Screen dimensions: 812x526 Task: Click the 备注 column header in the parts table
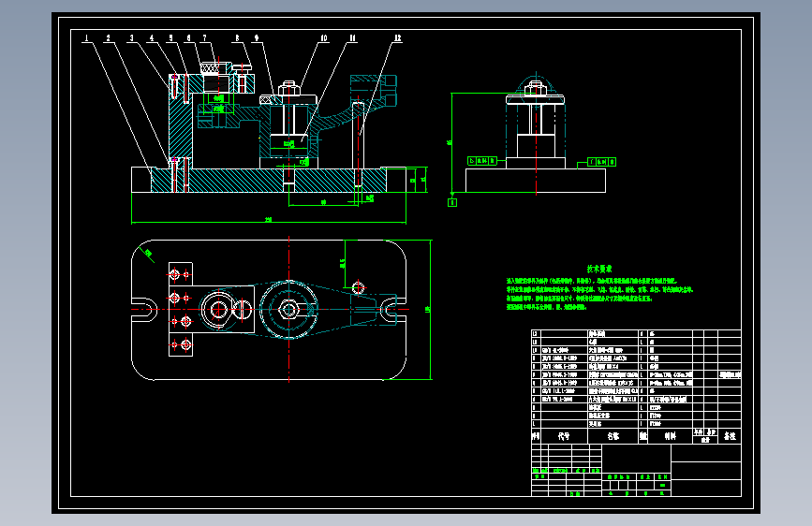pos(730,436)
